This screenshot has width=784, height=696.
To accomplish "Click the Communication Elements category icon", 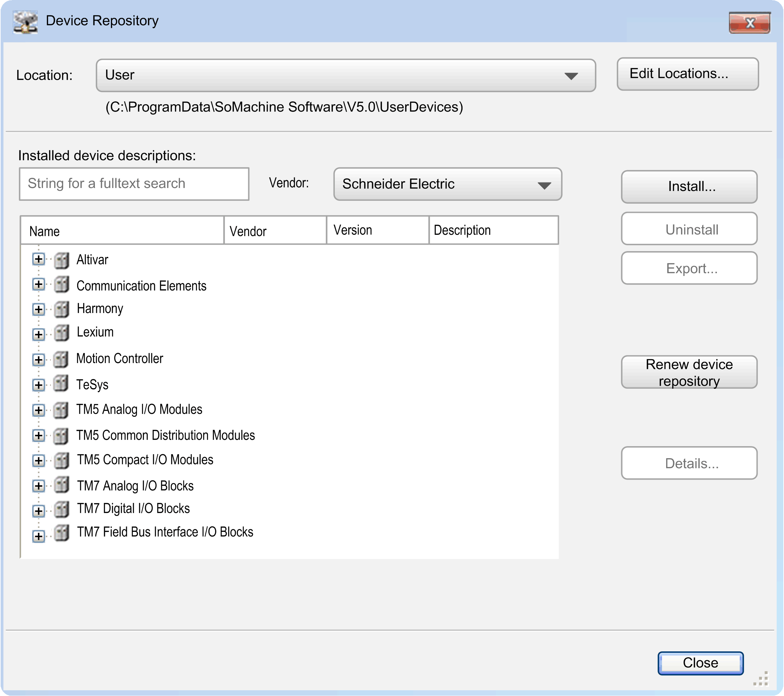I will (61, 285).
